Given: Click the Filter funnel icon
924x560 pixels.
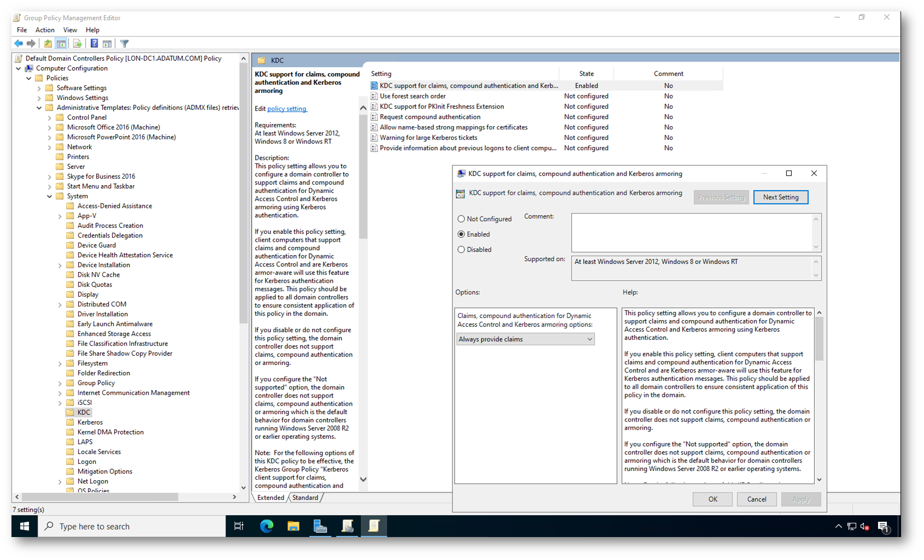Looking at the screenshot, I should [x=125, y=44].
